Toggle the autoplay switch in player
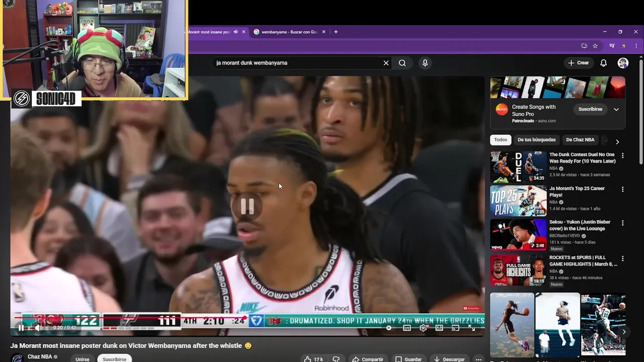 pos(389,328)
